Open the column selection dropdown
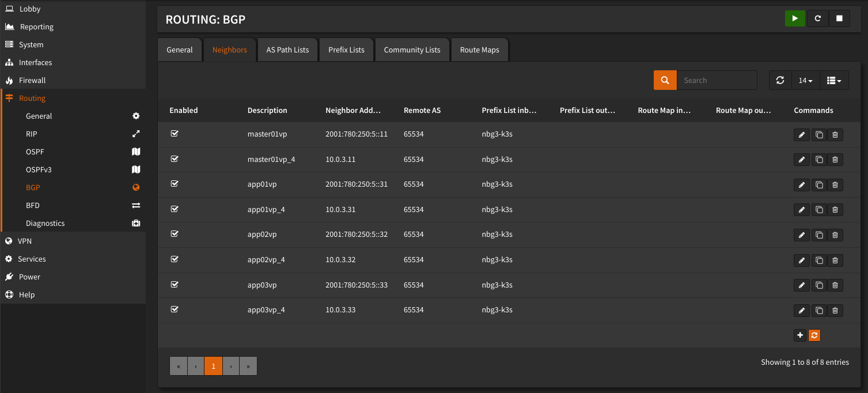This screenshot has height=393, width=868. click(x=833, y=81)
